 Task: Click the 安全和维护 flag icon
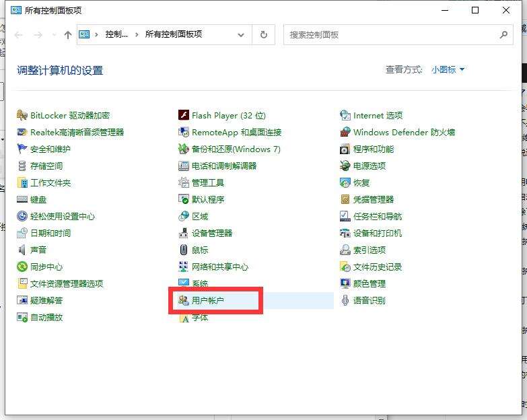point(22,149)
